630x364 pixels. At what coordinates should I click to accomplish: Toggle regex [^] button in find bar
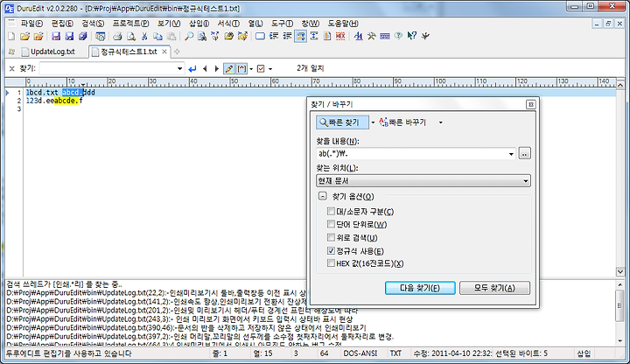[241, 69]
